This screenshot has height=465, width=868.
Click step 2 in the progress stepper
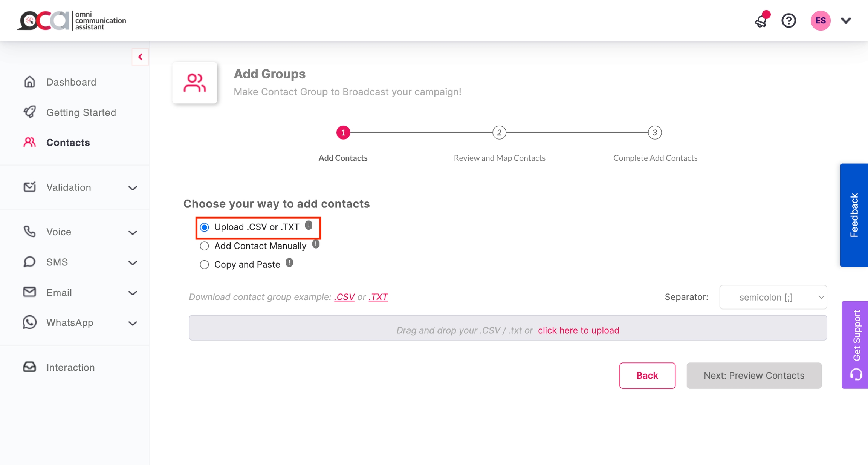tap(499, 133)
